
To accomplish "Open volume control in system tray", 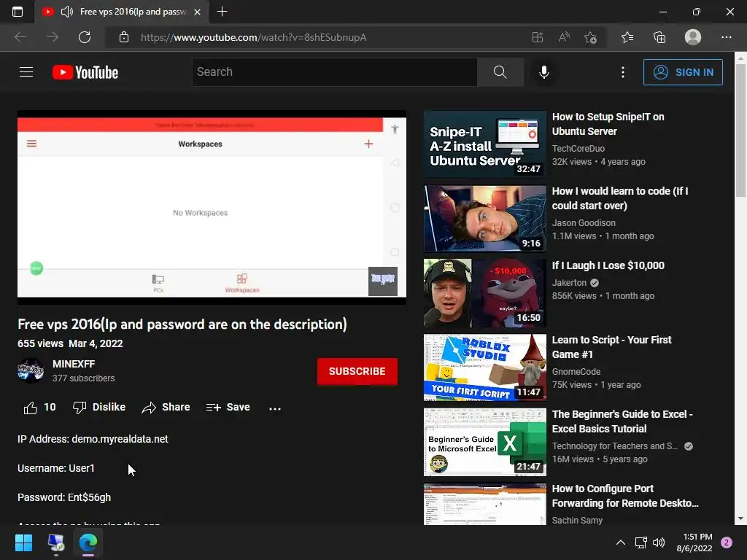I will tap(659, 542).
